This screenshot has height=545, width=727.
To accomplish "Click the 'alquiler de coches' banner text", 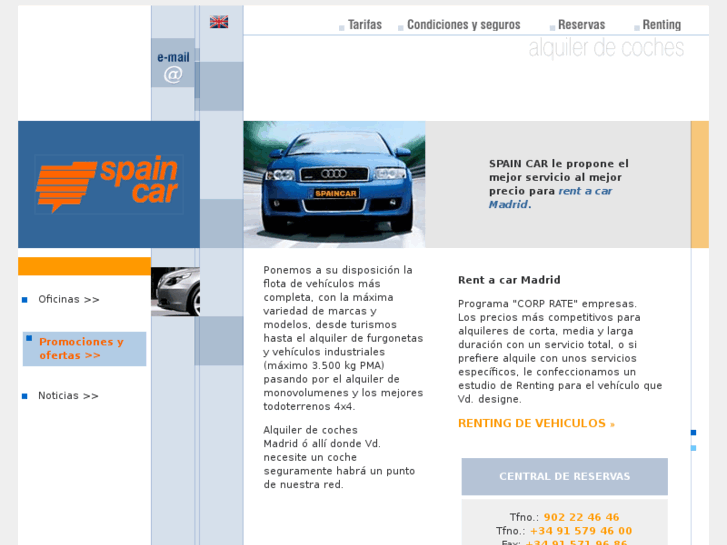I will tap(606, 48).
